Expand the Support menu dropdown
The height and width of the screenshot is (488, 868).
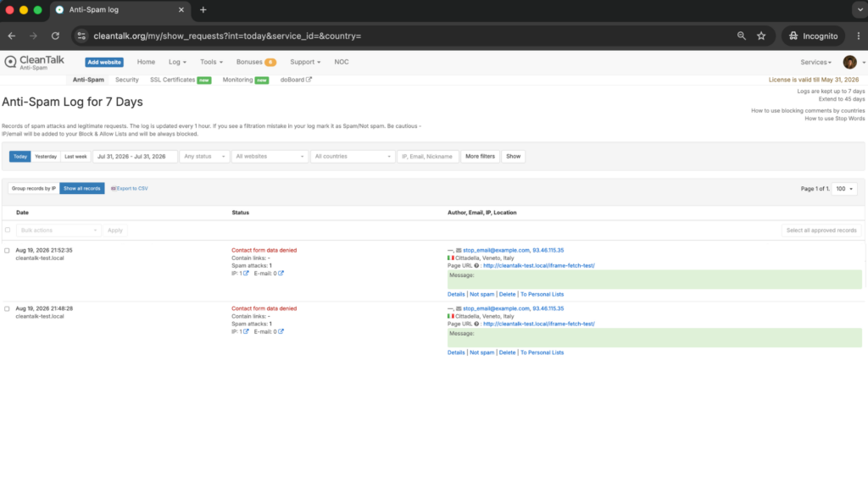[305, 62]
